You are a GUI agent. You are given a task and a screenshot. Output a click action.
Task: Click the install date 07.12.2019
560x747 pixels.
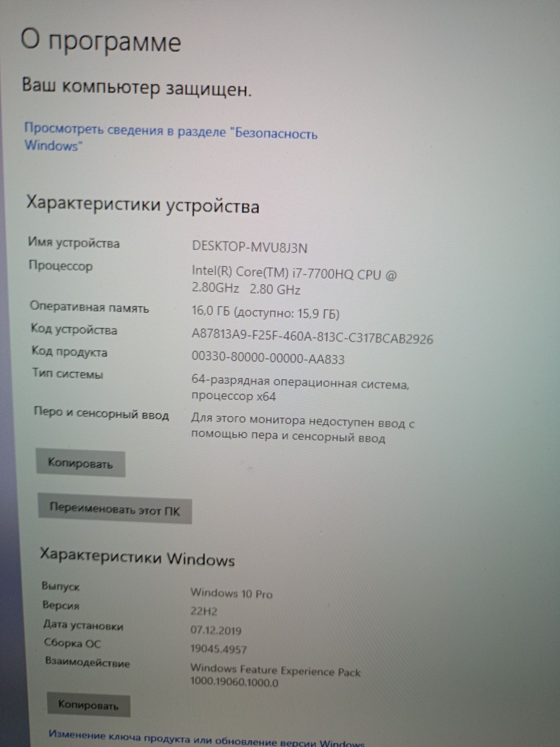tap(216, 630)
